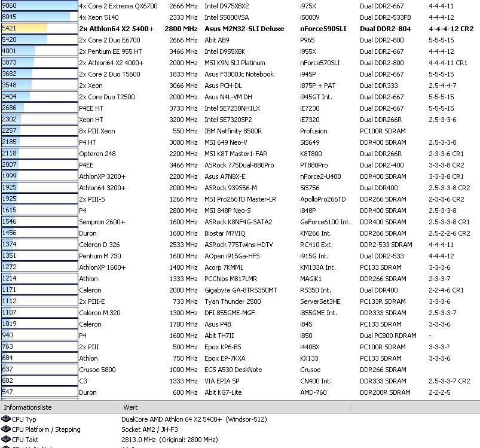Image resolution: width=480 pixels, height=448 pixels.
Task: Select the P4EE HT row
Action: [240, 108]
